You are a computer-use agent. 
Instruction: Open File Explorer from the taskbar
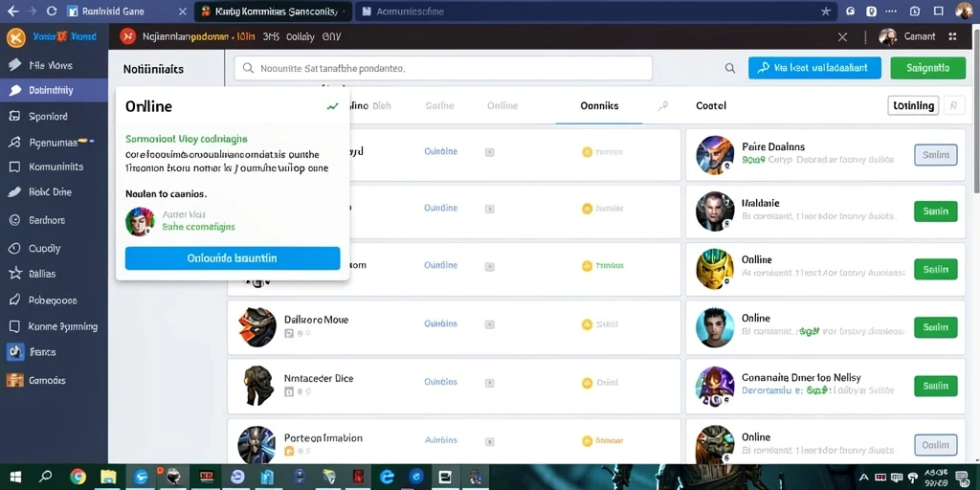point(109,477)
